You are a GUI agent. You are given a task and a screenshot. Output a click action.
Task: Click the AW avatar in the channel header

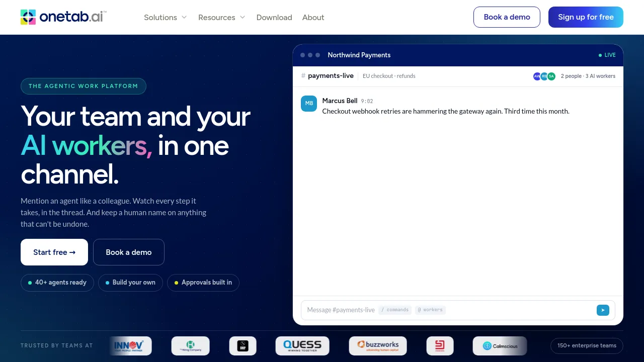(537, 76)
